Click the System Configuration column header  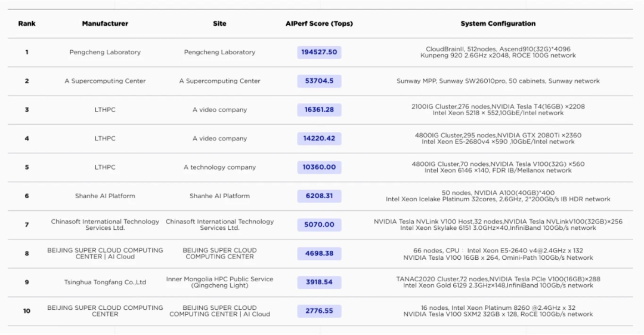click(x=498, y=23)
